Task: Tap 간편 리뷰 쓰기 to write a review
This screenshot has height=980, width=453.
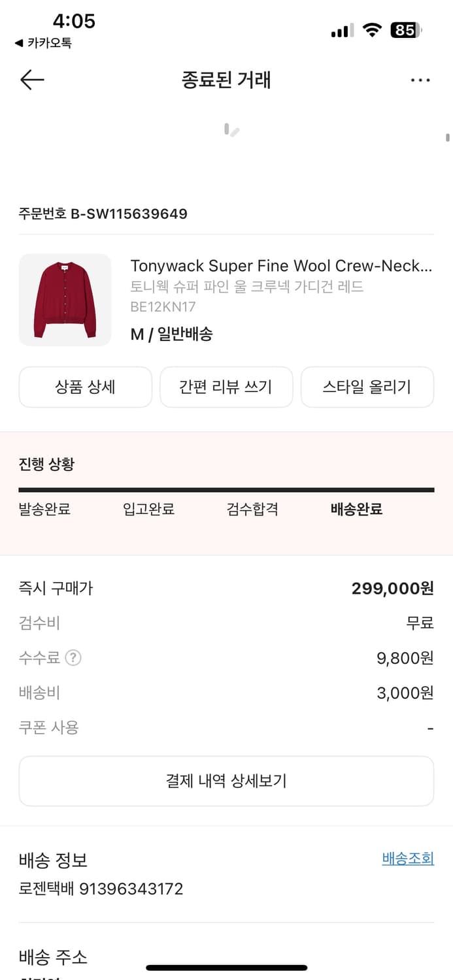Action: pos(226,387)
